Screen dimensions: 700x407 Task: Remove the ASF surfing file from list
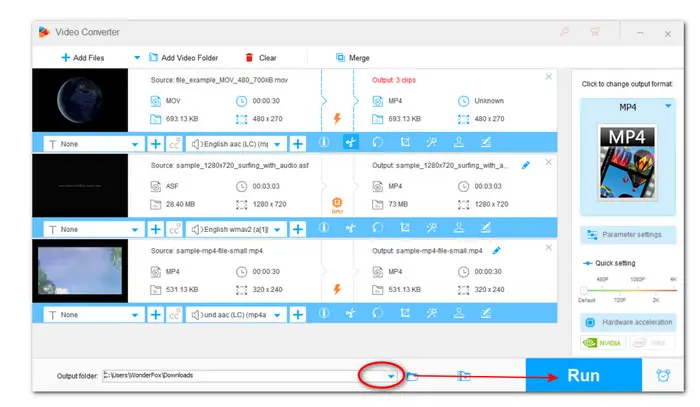(x=549, y=162)
